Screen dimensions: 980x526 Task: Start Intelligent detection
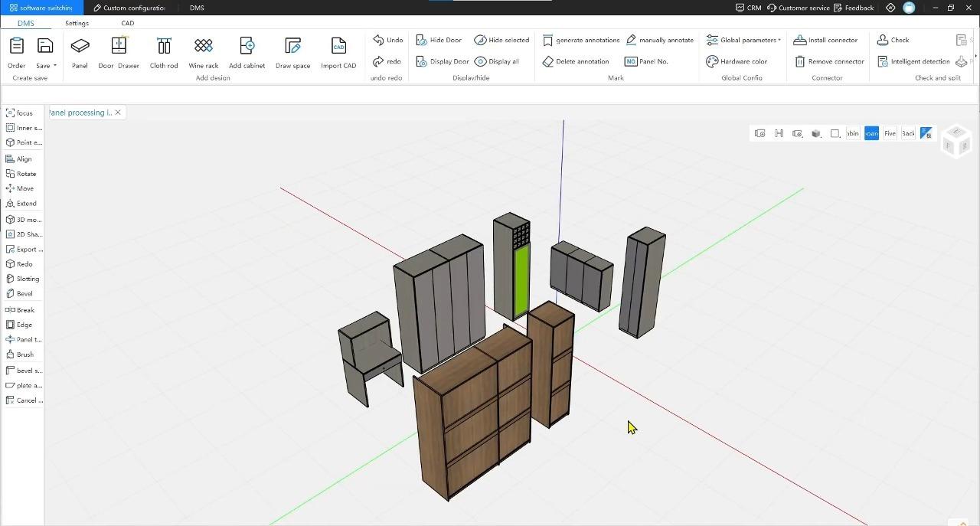913,61
